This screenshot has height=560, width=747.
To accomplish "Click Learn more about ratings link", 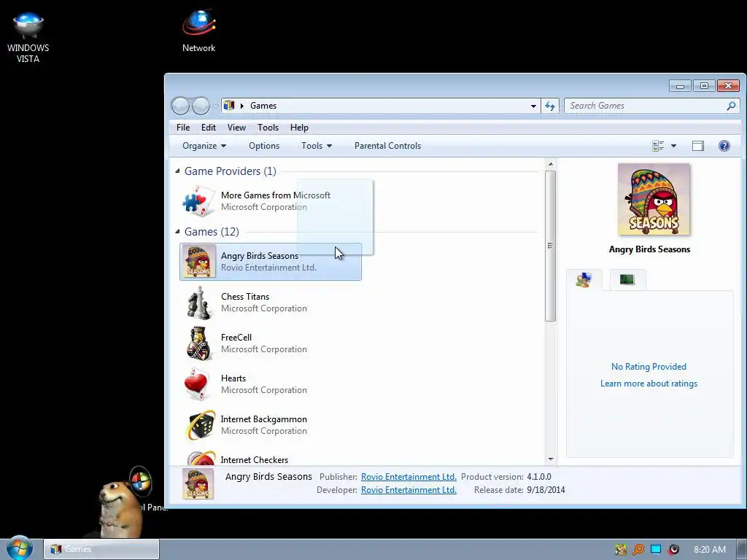I will coord(649,384).
